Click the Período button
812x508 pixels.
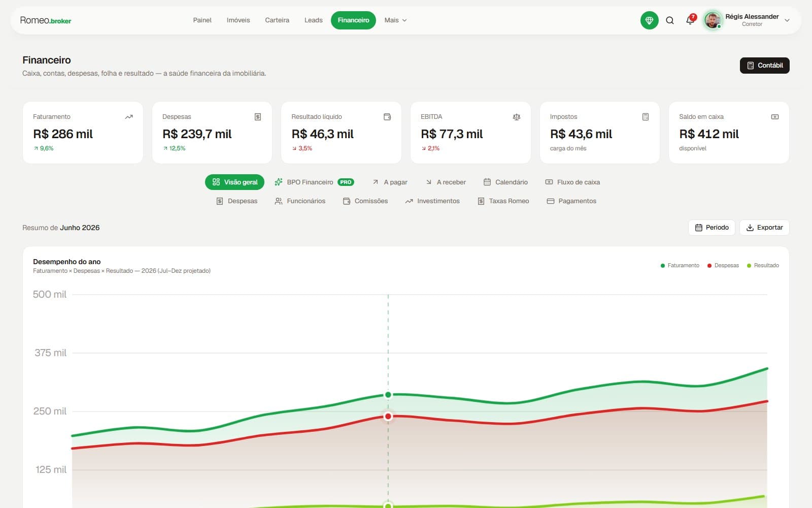pos(712,228)
